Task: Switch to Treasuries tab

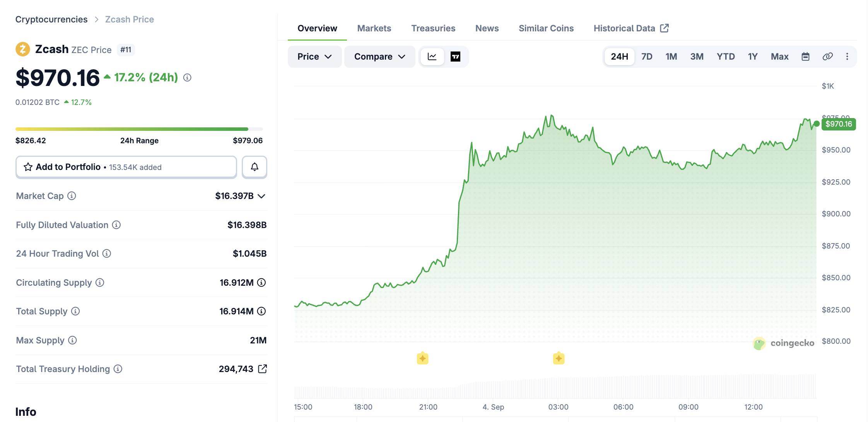Action: pos(433,28)
